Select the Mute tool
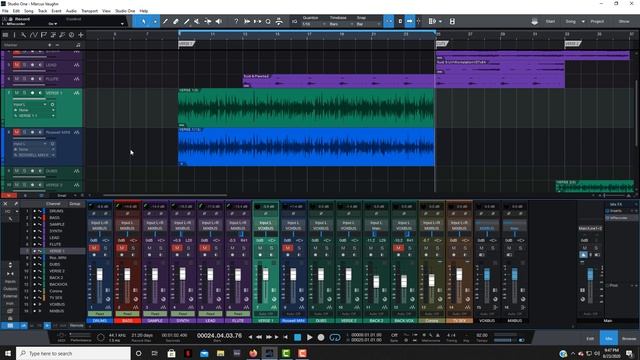 pyautogui.click(x=197, y=21)
